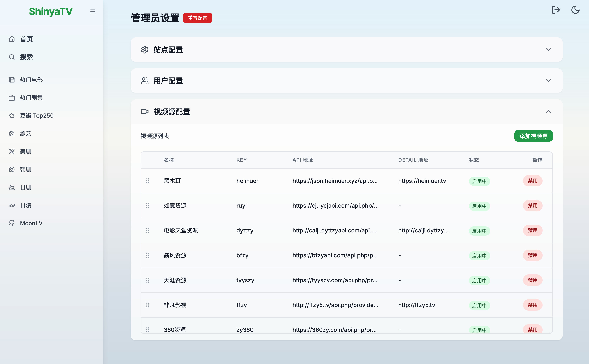Click the mountain icon beside 日剧

(12, 187)
